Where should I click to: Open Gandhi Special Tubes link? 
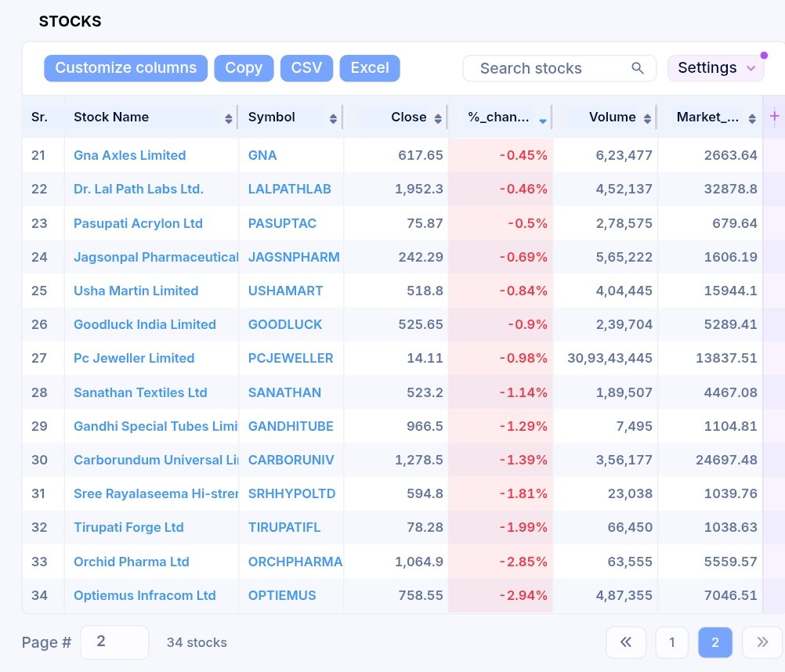[x=156, y=426]
